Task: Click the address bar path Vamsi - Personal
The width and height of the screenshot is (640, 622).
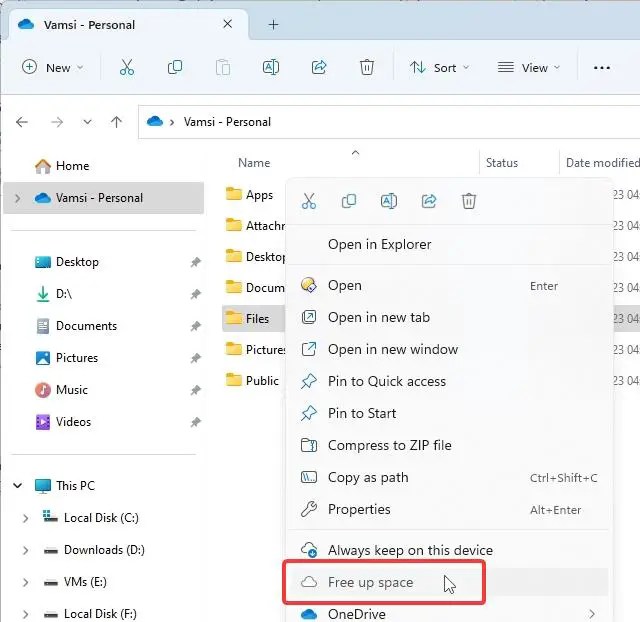Action: coord(227,122)
